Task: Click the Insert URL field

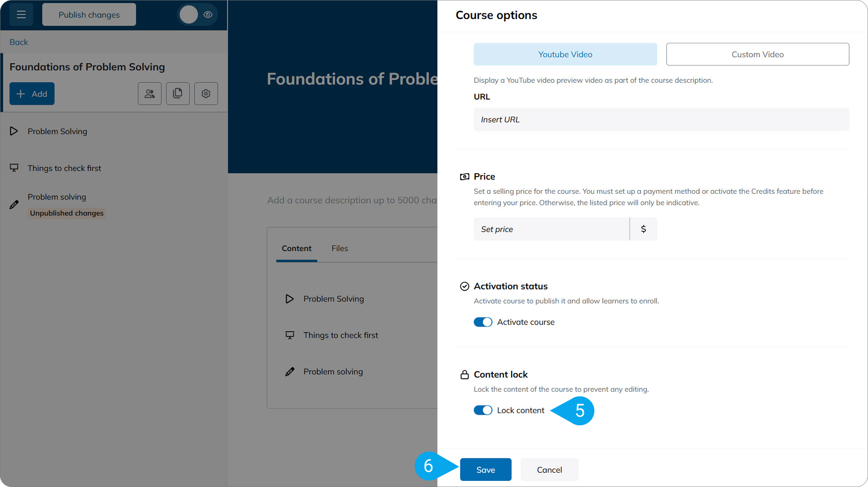Action: (661, 119)
